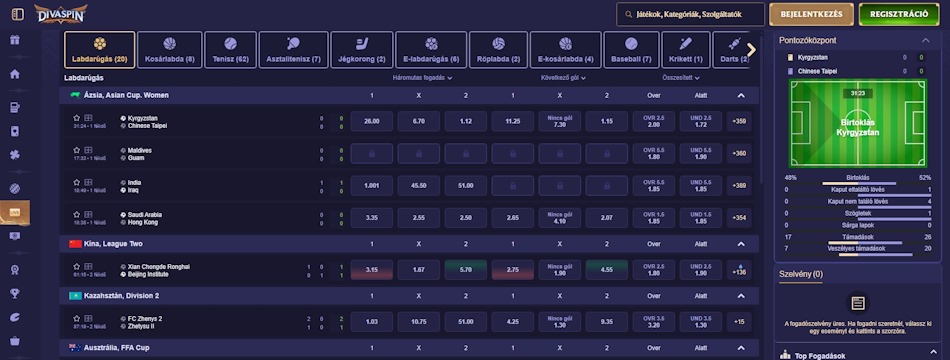Pick India win odds 1.001

tap(372, 185)
